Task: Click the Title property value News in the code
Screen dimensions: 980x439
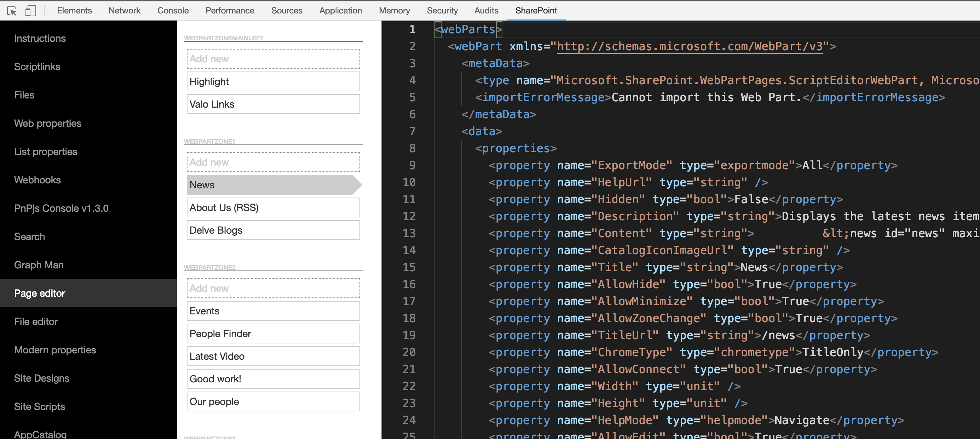Action: [x=754, y=267]
